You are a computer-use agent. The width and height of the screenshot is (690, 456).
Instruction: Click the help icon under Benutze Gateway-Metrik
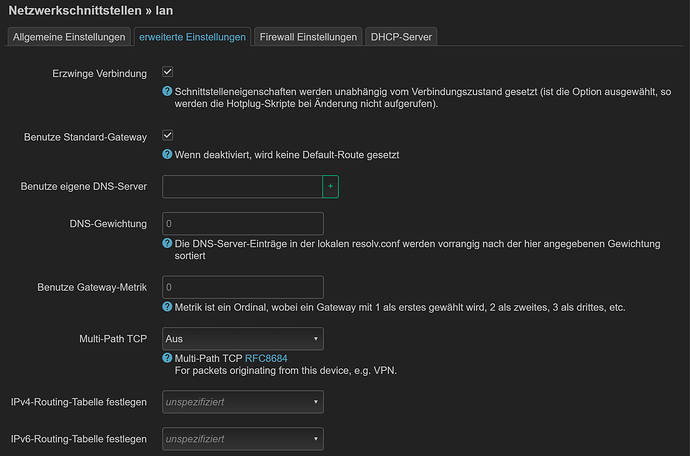(x=167, y=307)
